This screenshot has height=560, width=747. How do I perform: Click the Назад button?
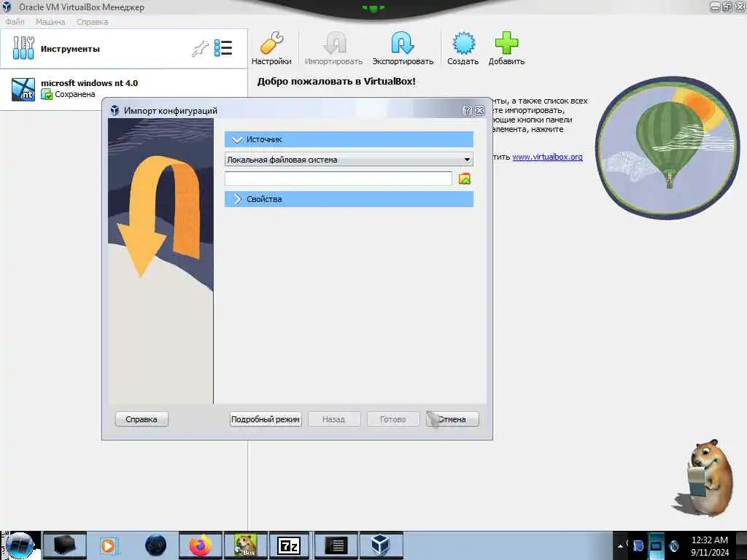point(334,419)
